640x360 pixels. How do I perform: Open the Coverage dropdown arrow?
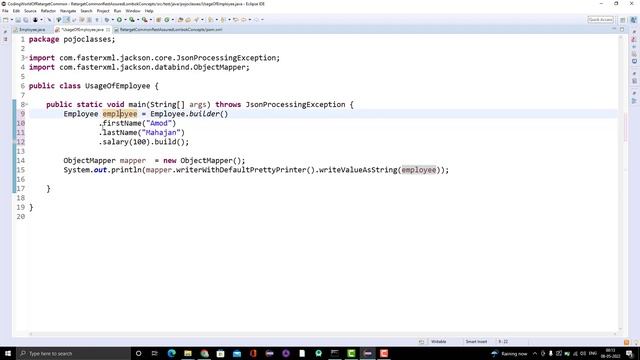pyautogui.click(x=138, y=20)
